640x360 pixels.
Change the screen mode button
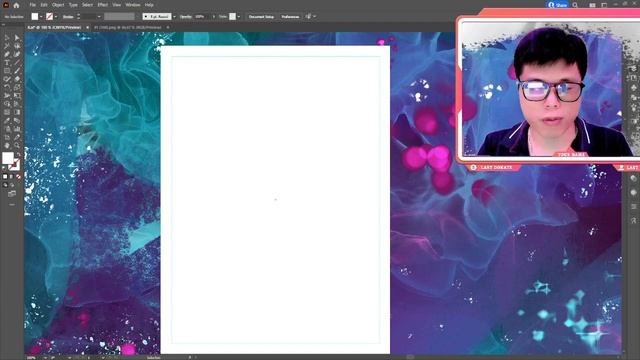pyautogui.click(x=12, y=194)
